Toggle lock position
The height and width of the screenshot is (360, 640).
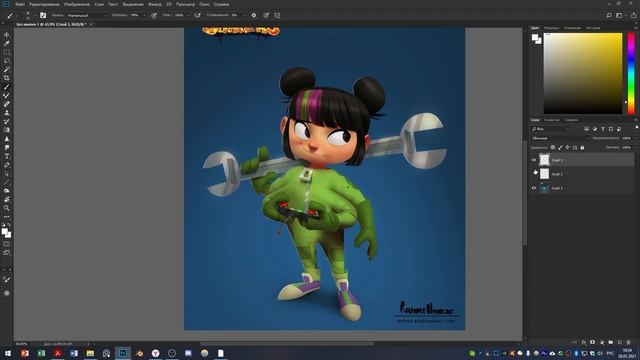pos(567,147)
